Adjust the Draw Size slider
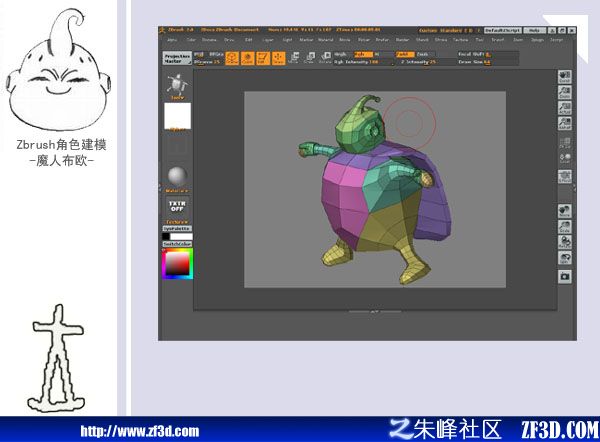The image size is (600, 442). [488, 62]
